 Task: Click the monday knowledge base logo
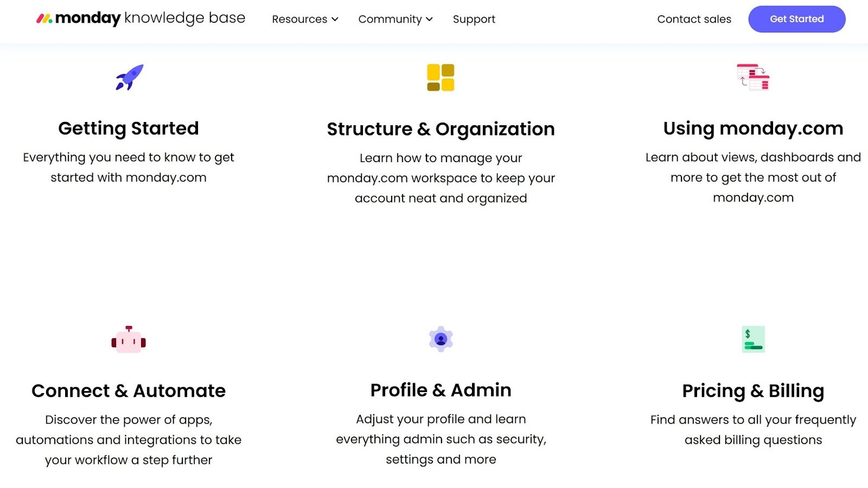tap(141, 18)
